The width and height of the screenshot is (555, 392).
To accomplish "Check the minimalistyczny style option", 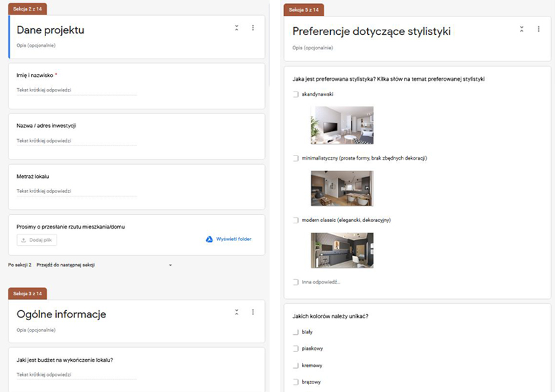I will 296,159.
